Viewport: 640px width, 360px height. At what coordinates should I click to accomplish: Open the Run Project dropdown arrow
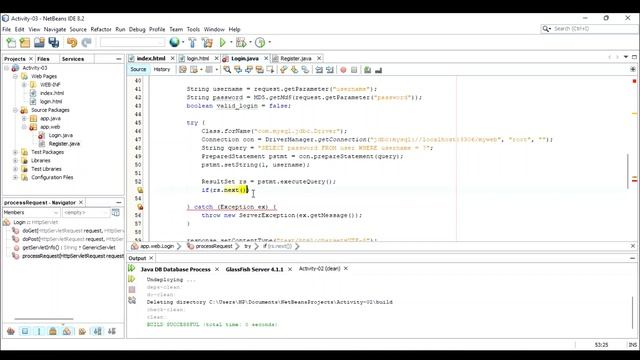pyautogui.click(x=231, y=42)
